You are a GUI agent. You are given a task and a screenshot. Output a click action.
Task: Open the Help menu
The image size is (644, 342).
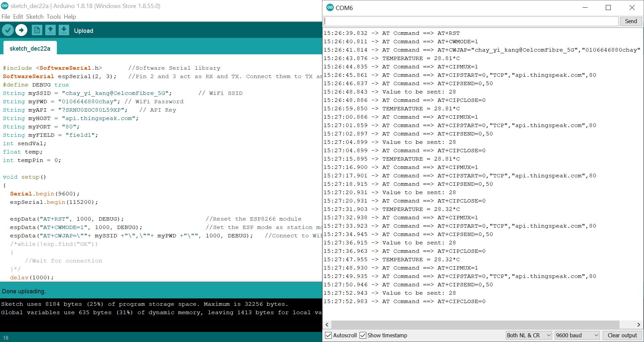[70, 17]
